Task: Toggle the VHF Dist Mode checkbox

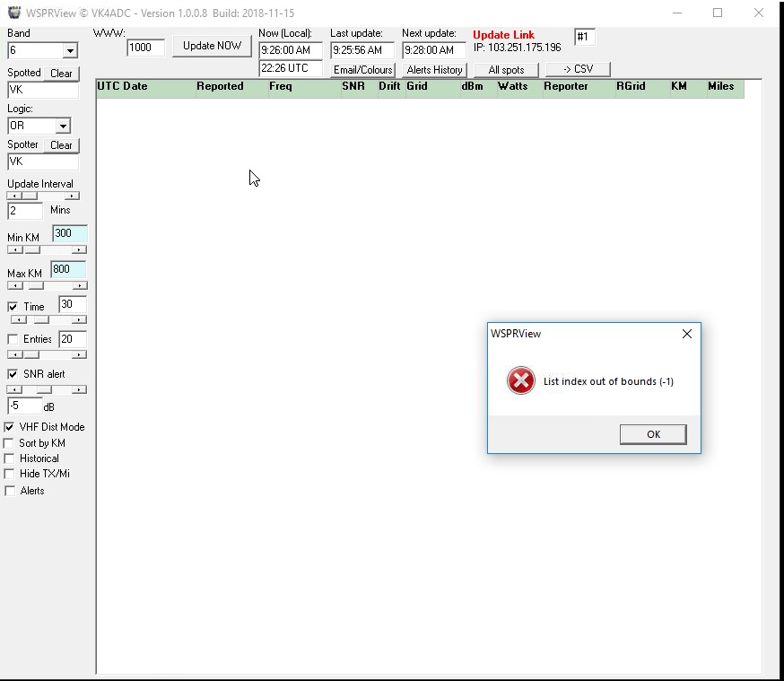Action: click(x=10, y=427)
